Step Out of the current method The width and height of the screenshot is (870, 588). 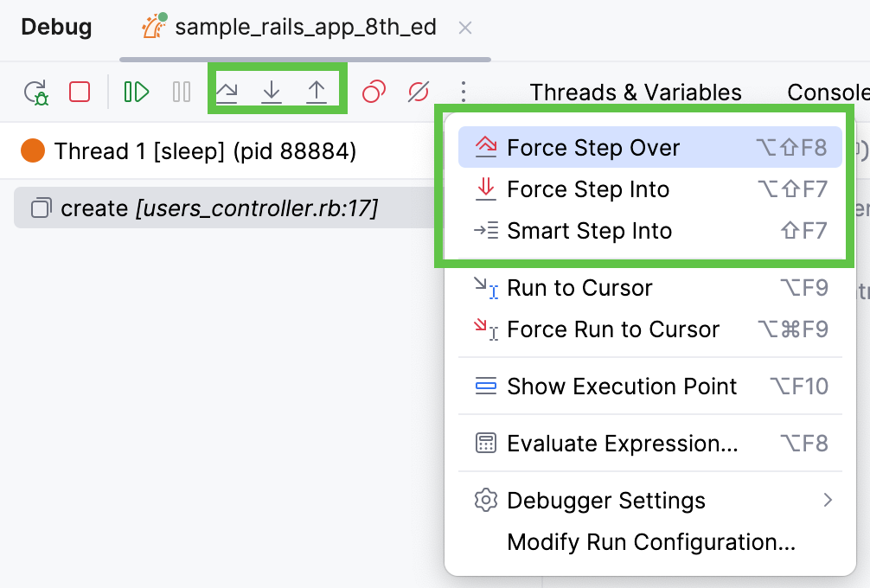click(317, 90)
